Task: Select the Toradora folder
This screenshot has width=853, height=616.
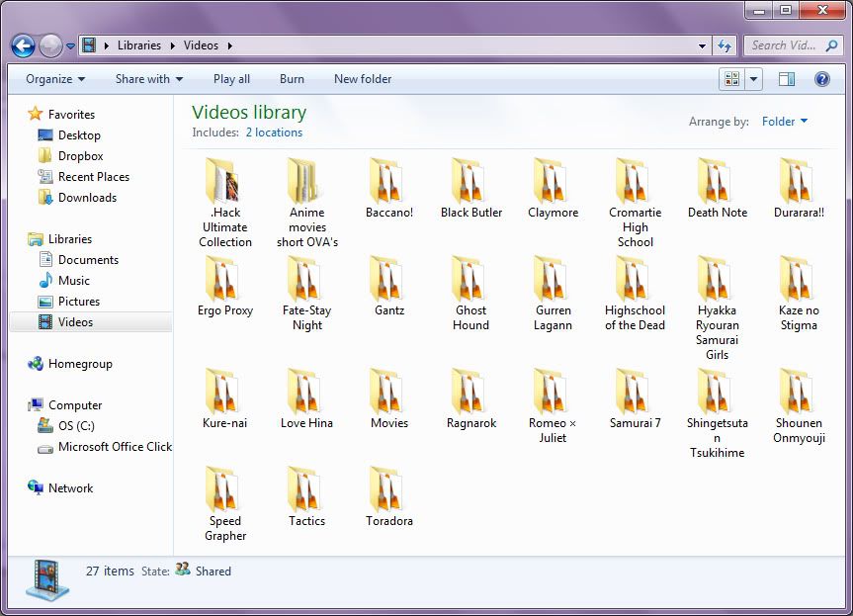Action: (x=389, y=496)
